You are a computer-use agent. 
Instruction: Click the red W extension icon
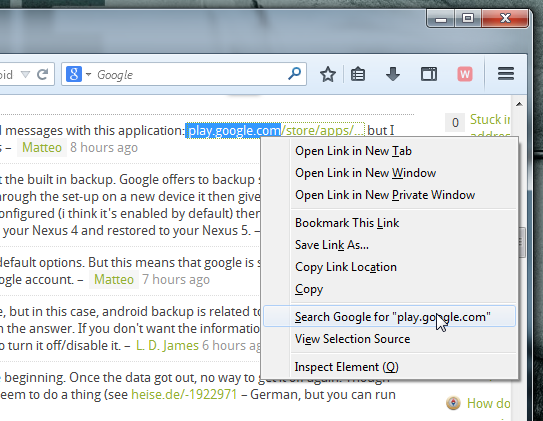[465, 74]
